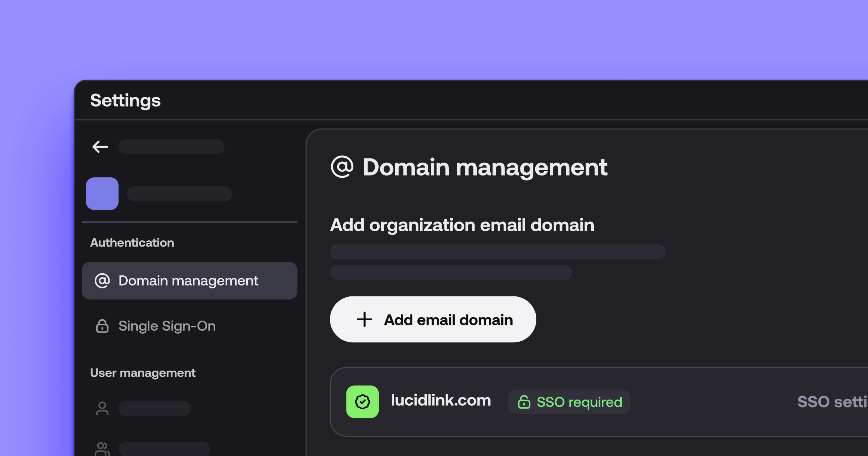Click the green verified badge icon
The image size is (868, 456).
(x=362, y=402)
